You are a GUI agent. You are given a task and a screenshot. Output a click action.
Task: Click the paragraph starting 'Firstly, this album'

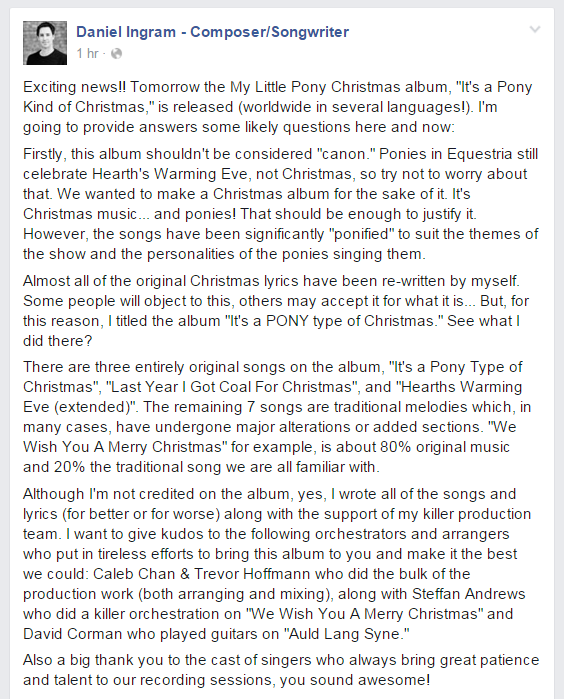[x=281, y=204]
